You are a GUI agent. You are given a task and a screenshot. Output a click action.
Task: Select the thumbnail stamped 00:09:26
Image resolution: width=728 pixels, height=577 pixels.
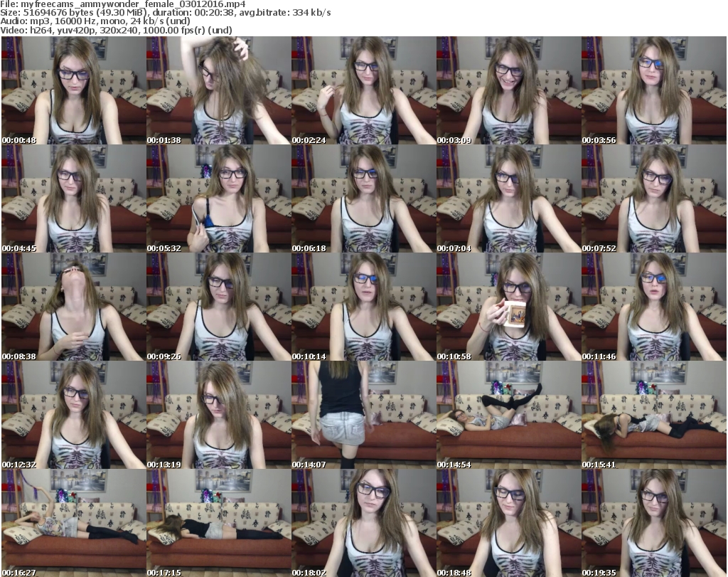(x=219, y=307)
